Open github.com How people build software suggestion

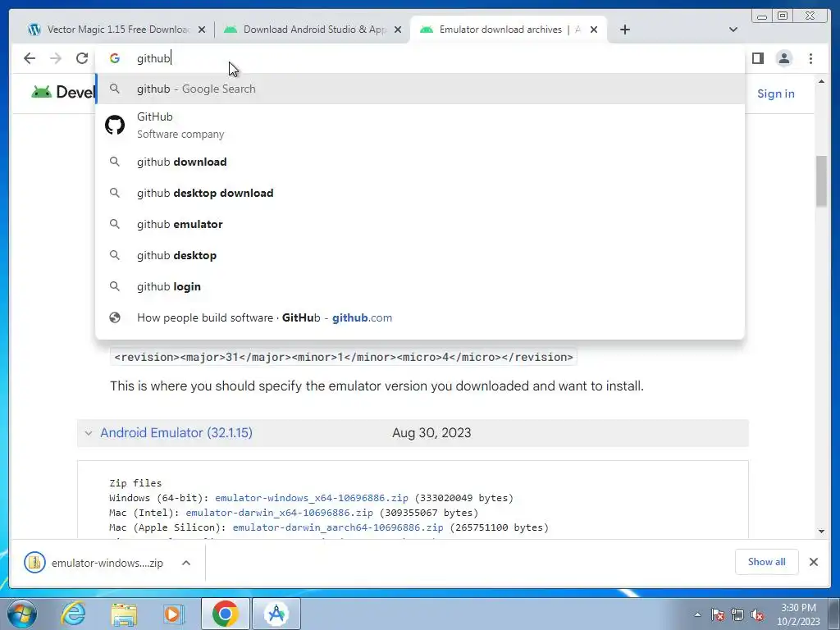[420, 317]
